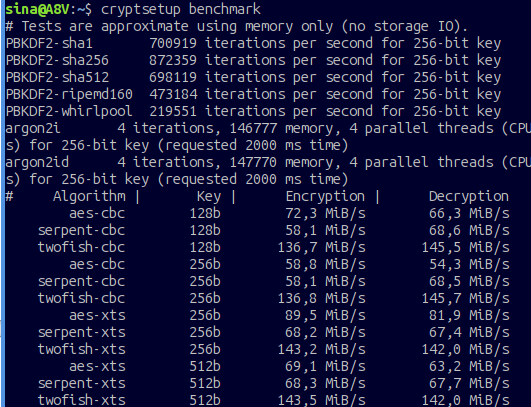This screenshot has height=407, width=531.
Task: Click the argon2id memory value 147770
Action: coord(253,163)
